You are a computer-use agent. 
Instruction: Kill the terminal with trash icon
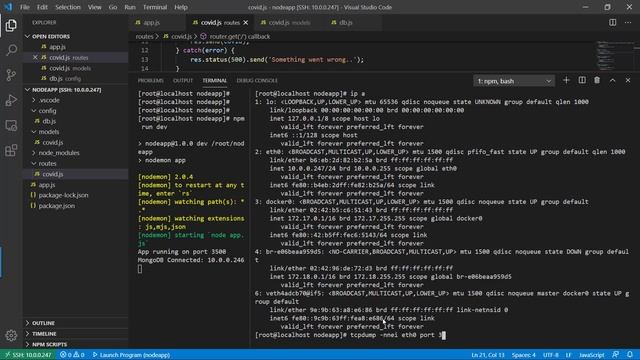point(597,80)
